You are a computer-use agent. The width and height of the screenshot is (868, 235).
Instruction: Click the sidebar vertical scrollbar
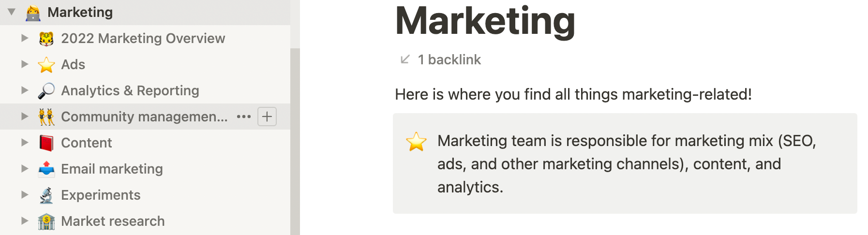[295, 142]
